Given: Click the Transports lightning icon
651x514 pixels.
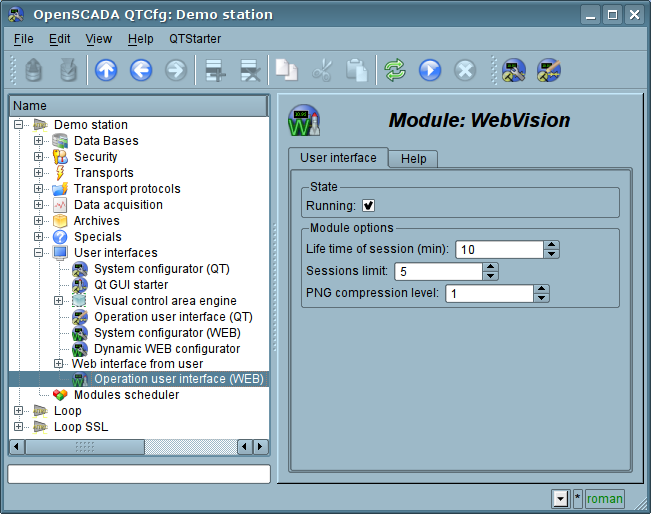Looking at the screenshot, I should [x=60, y=173].
